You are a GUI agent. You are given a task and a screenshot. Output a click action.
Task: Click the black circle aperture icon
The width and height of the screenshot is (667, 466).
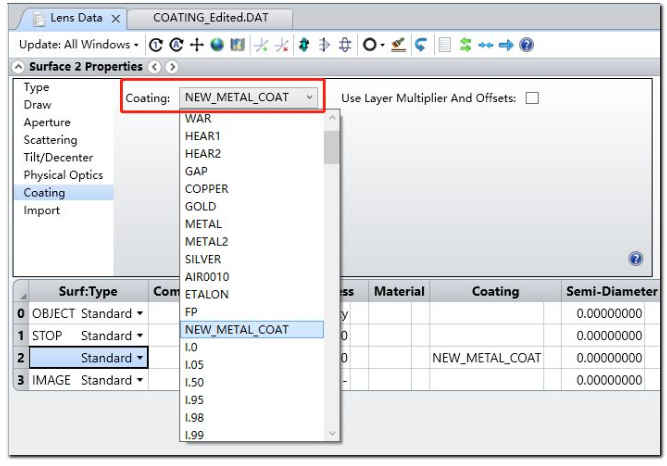pyautogui.click(x=370, y=45)
